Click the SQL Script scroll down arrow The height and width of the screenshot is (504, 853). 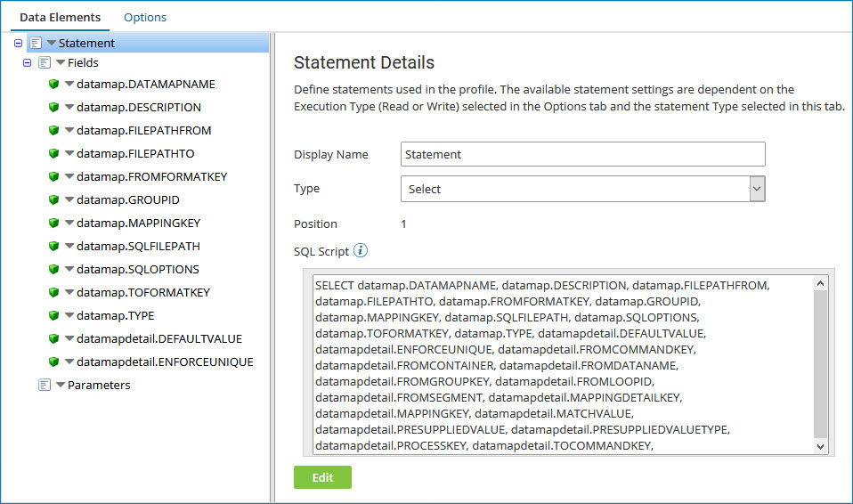click(820, 447)
